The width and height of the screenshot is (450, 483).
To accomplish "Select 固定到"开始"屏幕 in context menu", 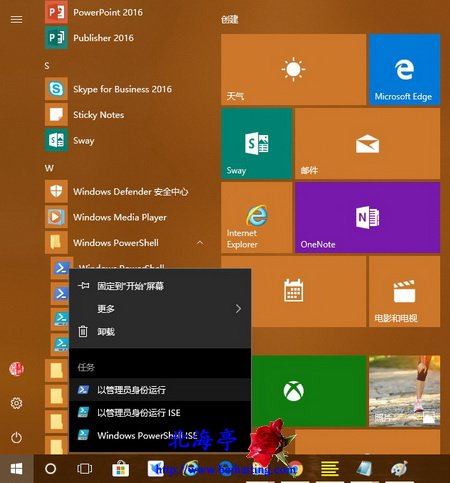I will (x=160, y=286).
